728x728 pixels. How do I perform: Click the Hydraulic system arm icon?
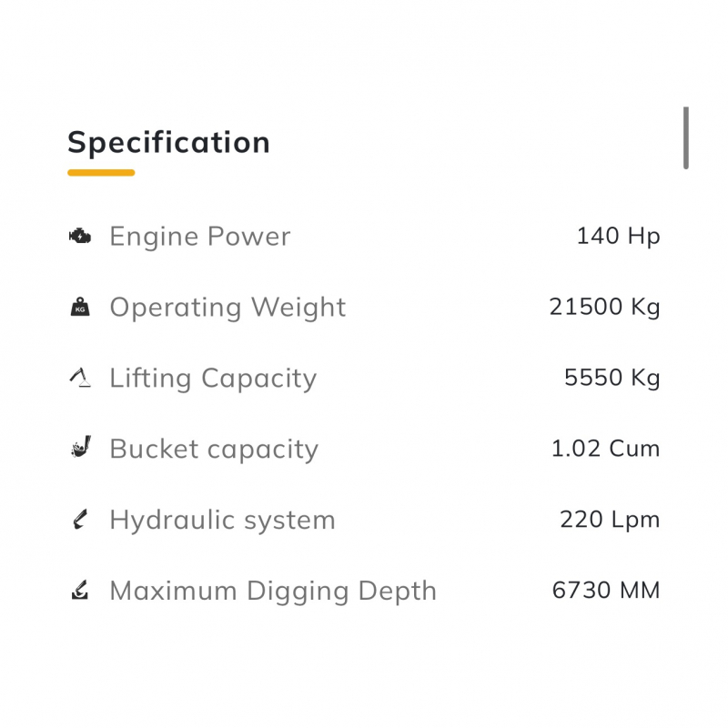coord(80,520)
